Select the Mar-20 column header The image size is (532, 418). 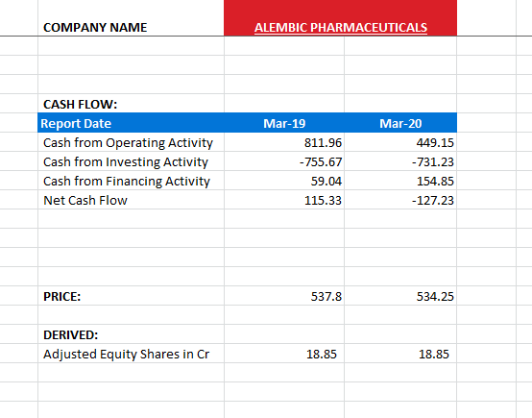pos(400,123)
